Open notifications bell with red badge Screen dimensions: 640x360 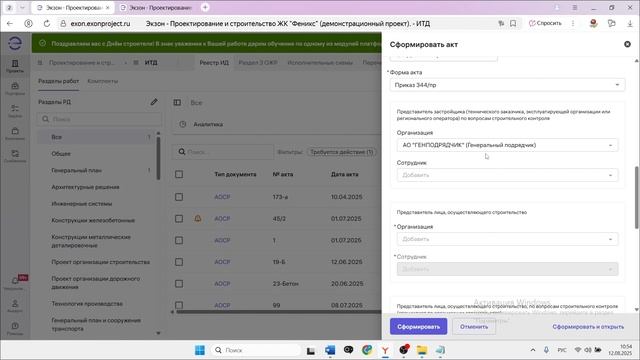16,282
